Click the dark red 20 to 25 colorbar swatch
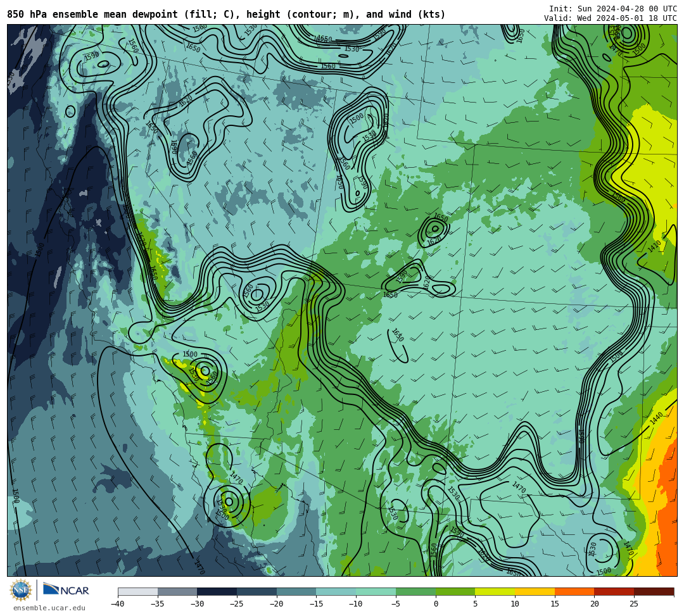The height and width of the screenshot is (616, 684). [x=614, y=591]
